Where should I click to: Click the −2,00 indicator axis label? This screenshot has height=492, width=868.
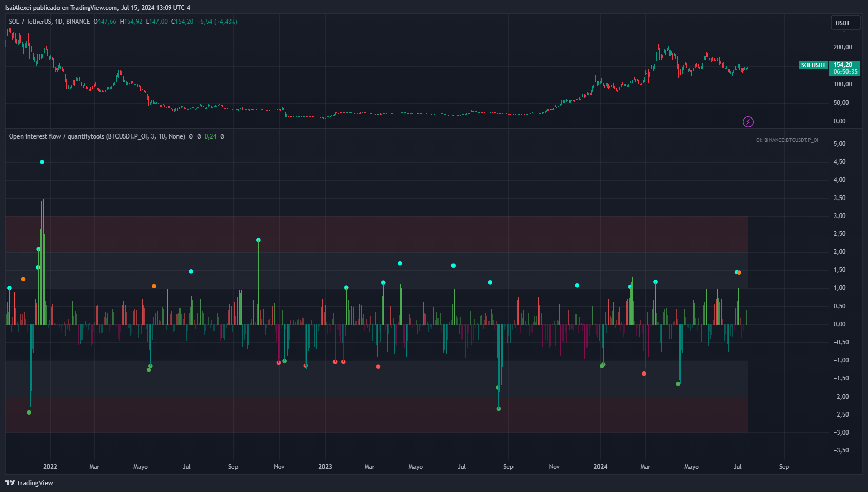coord(841,397)
